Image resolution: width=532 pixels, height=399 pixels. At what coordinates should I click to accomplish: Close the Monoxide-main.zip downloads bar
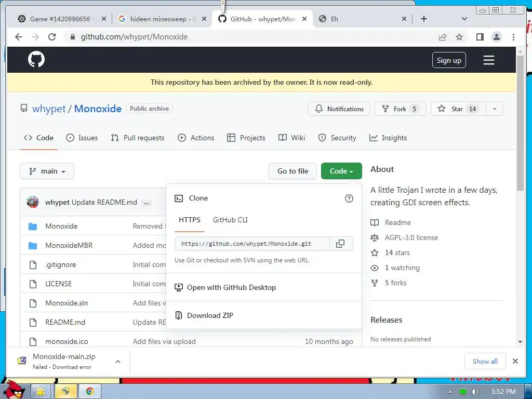515,361
